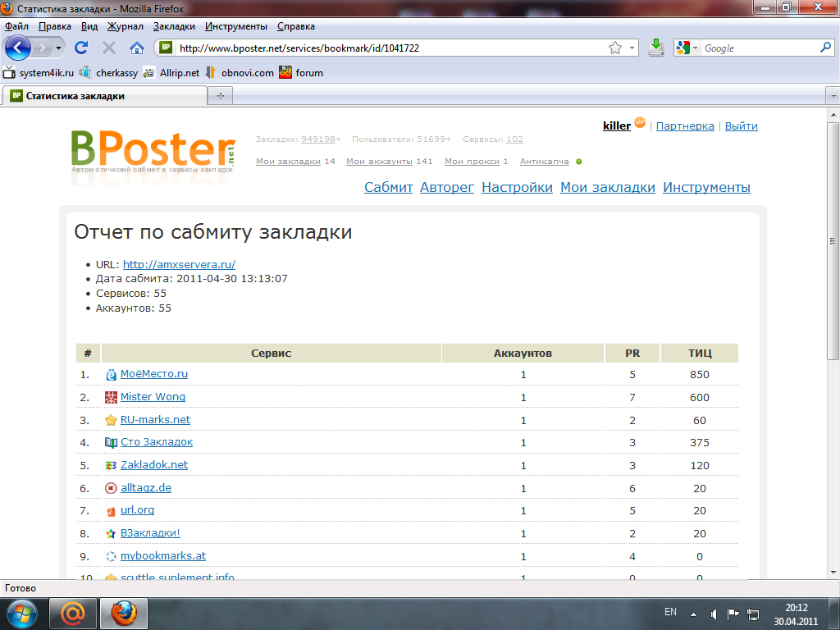Open the Инструменты page link
Viewport: 840px width, 630px height.
706,188
